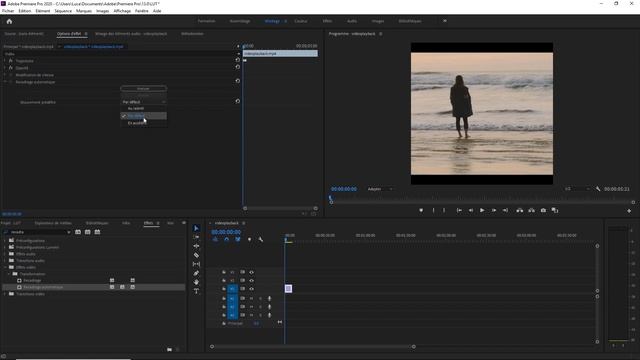The image size is (640, 360).
Task: Step forward one frame
Action: click(x=493, y=210)
